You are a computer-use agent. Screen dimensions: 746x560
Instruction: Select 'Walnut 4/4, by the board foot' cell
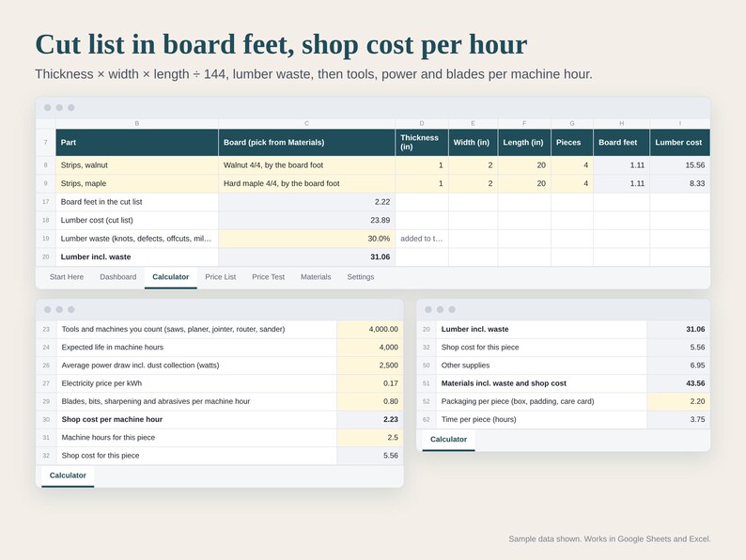[x=306, y=165]
